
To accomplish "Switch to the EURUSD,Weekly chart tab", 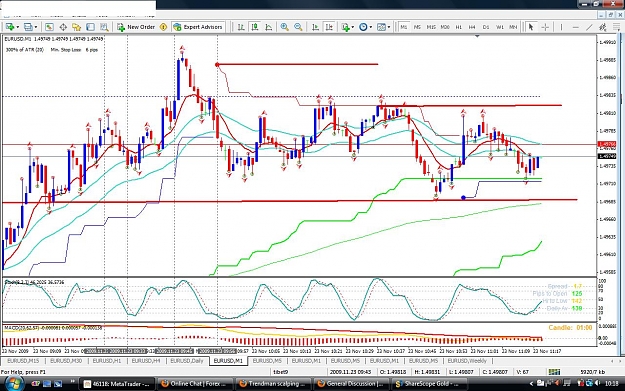I will (x=467, y=361).
